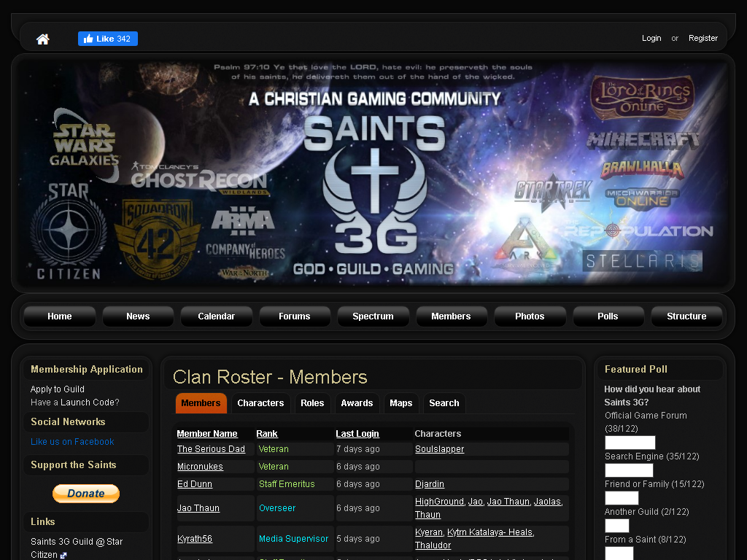Sort roster by Last Login
This screenshot has width=747, height=560.
[357, 434]
